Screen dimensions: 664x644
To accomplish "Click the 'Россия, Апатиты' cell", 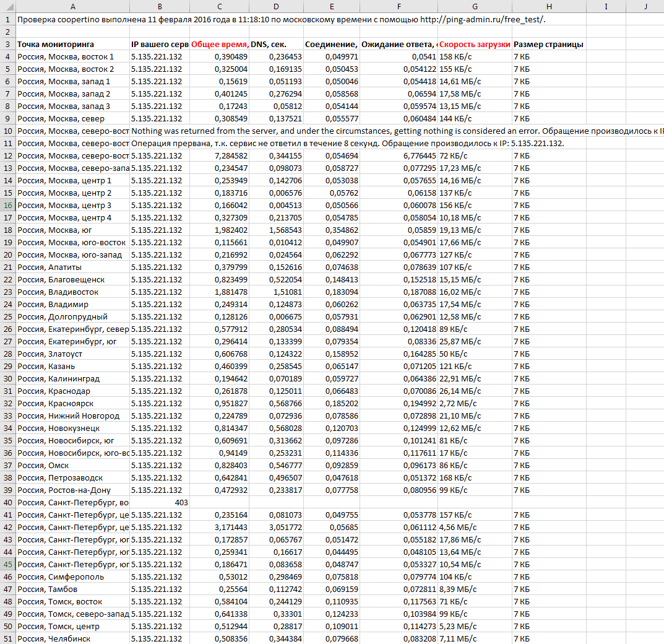I will (x=72, y=267).
